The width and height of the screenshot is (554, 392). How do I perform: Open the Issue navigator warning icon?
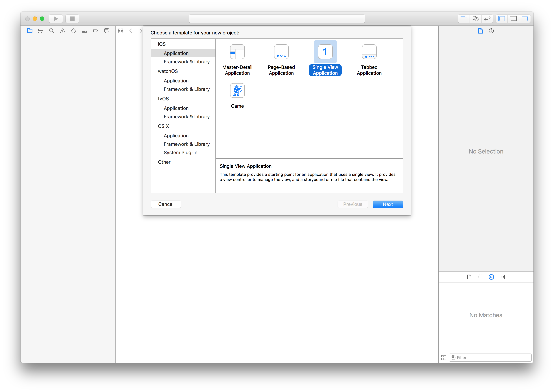pyautogui.click(x=62, y=31)
